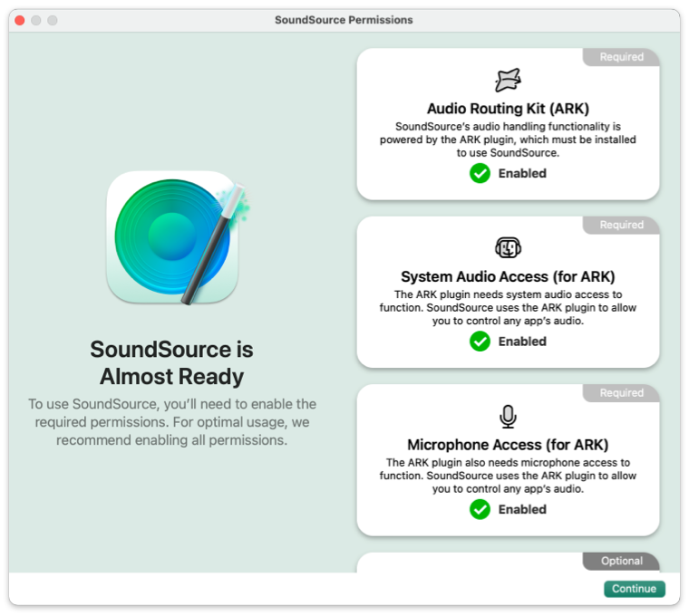Image resolution: width=689 pixels, height=616 pixels.
Task: Click the SoundSource speaker app icon
Action: (x=178, y=238)
